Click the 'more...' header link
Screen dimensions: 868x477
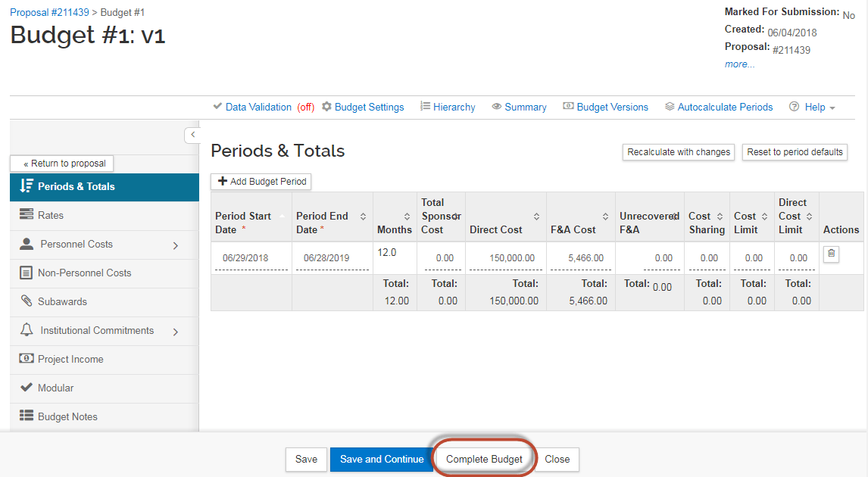(x=739, y=64)
